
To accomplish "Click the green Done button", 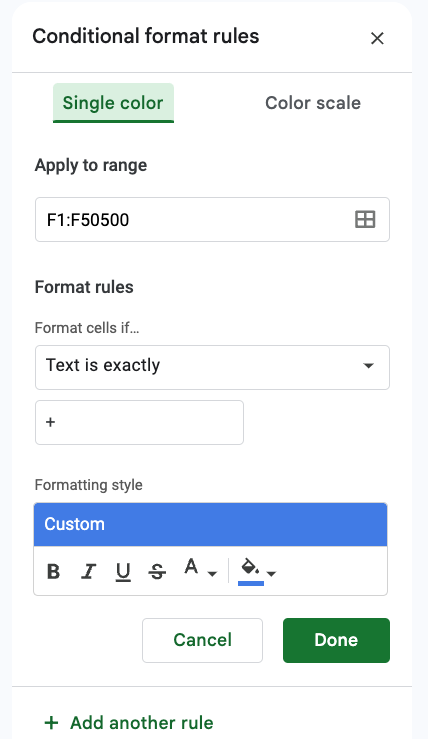I will click(x=336, y=640).
